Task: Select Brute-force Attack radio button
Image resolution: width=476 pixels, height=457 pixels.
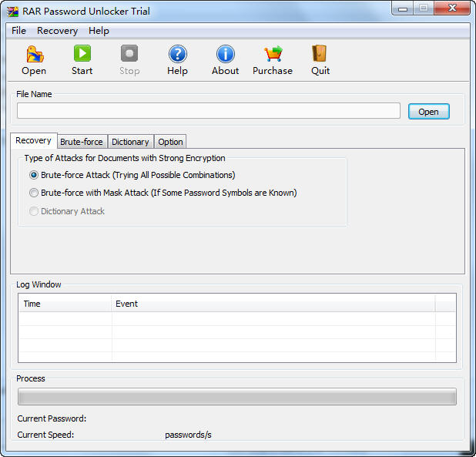Action: 34,175
